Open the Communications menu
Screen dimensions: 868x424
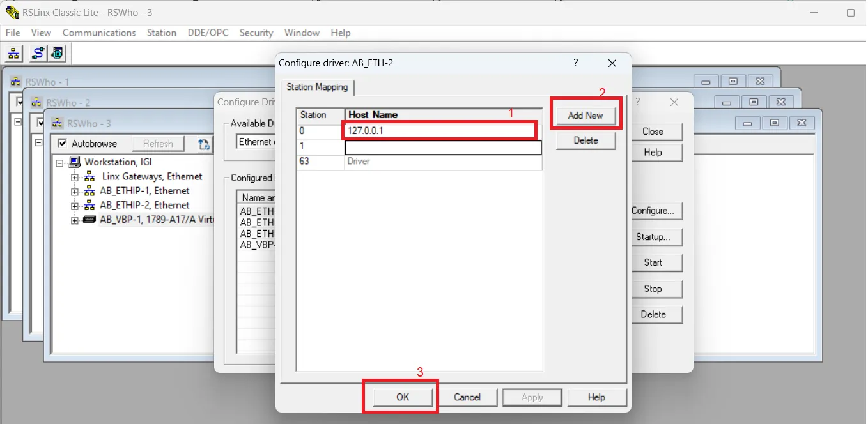(99, 33)
